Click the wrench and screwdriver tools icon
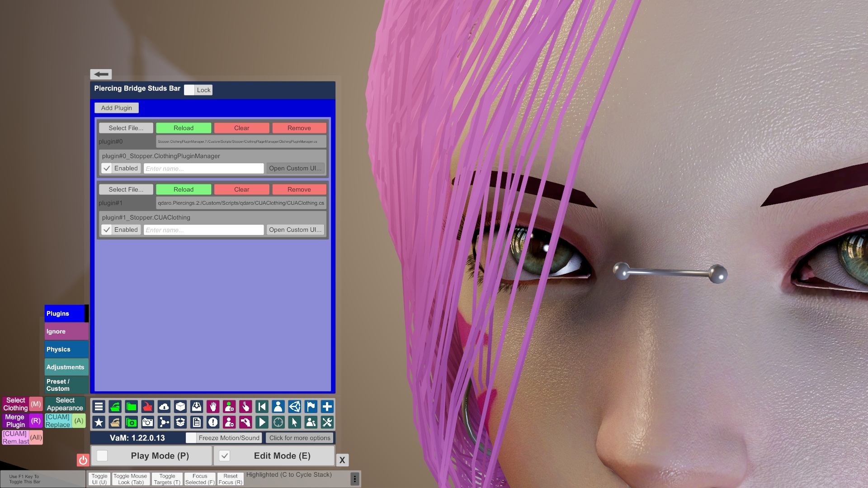 click(327, 422)
